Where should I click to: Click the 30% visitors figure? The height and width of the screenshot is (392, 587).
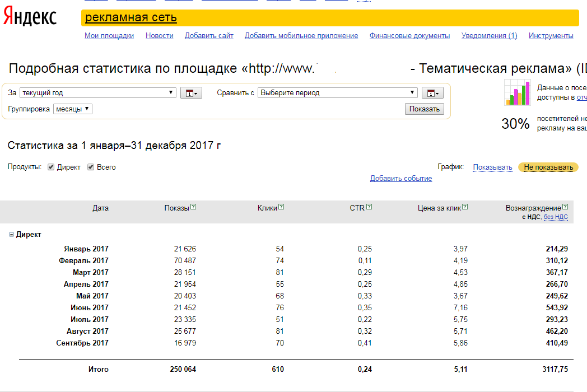(x=515, y=124)
